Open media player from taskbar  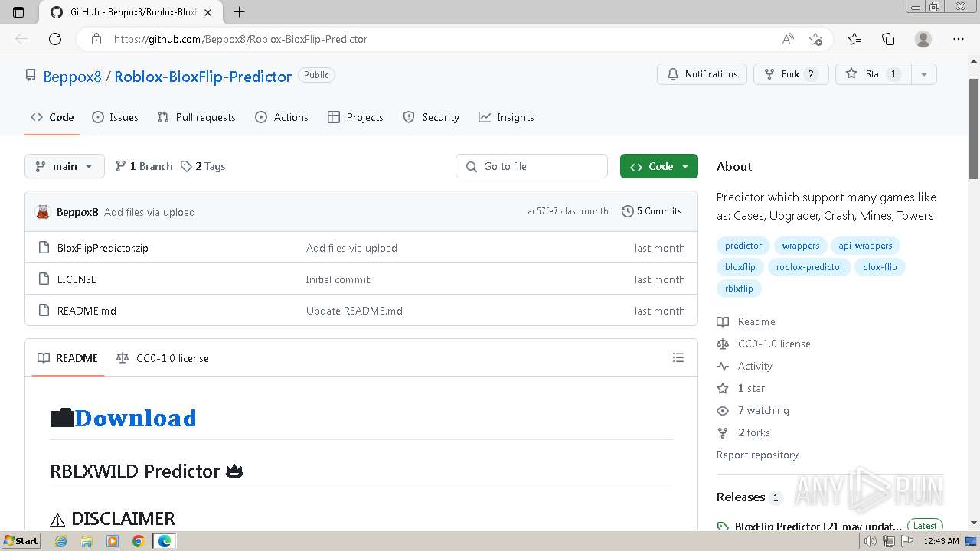113,541
